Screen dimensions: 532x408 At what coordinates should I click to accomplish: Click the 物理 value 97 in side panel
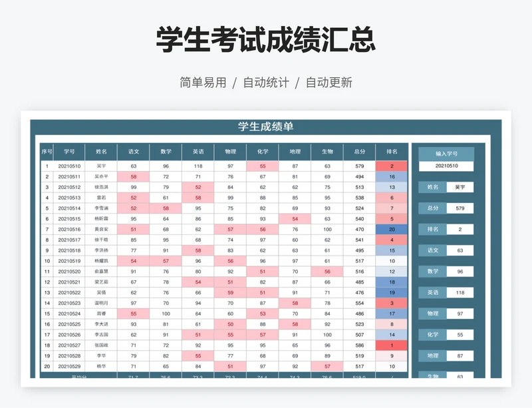tap(460, 313)
